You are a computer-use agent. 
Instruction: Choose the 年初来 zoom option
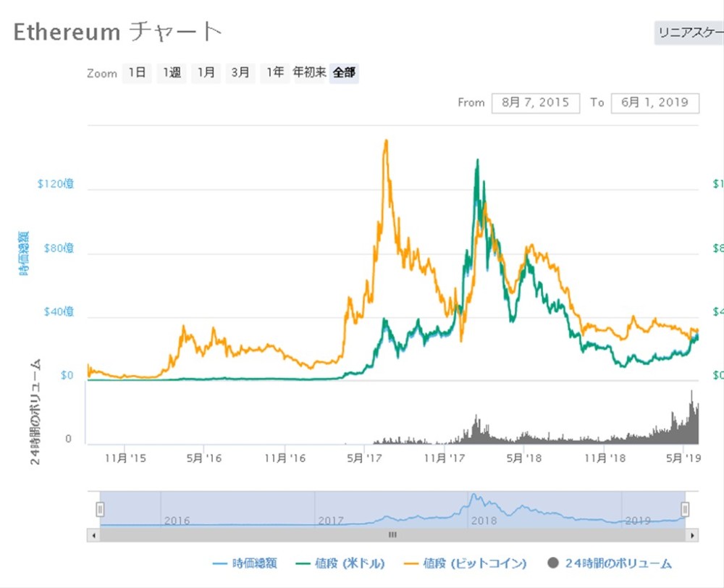pos(309,72)
